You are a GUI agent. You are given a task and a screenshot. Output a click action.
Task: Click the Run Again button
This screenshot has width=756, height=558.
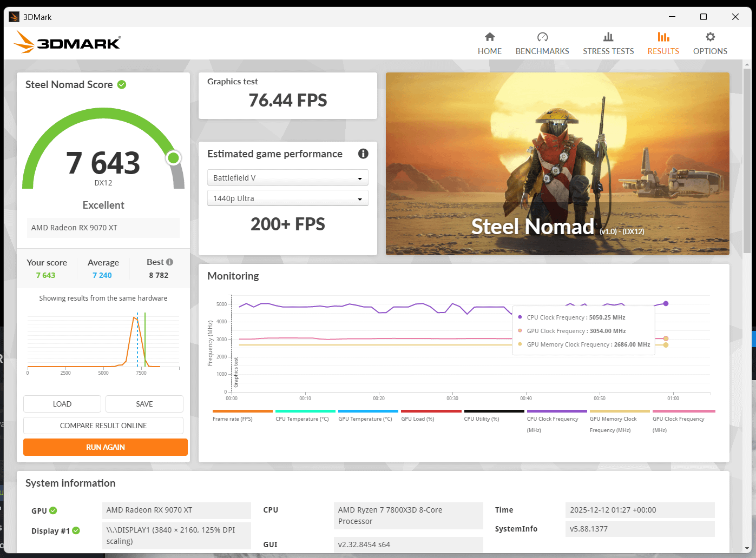tap(106, 447)
